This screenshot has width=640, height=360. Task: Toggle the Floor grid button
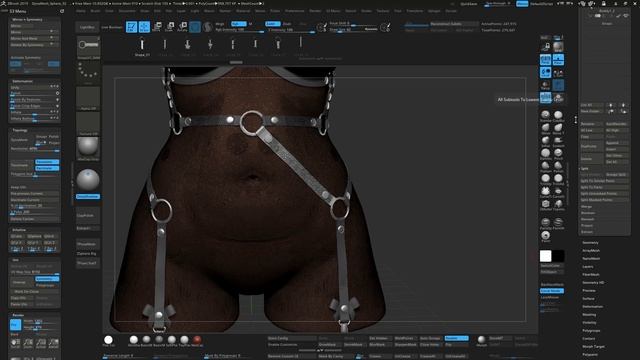[x=558, y=60]
